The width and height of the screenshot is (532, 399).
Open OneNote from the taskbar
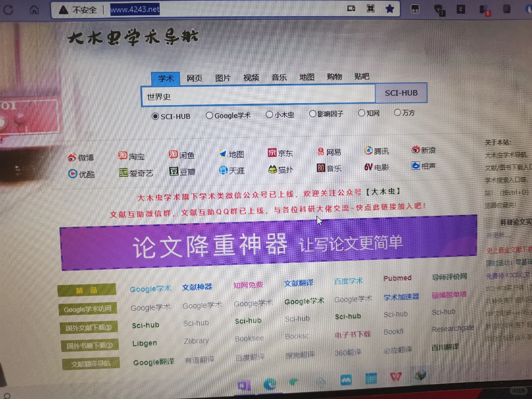(x=244, y=386)
